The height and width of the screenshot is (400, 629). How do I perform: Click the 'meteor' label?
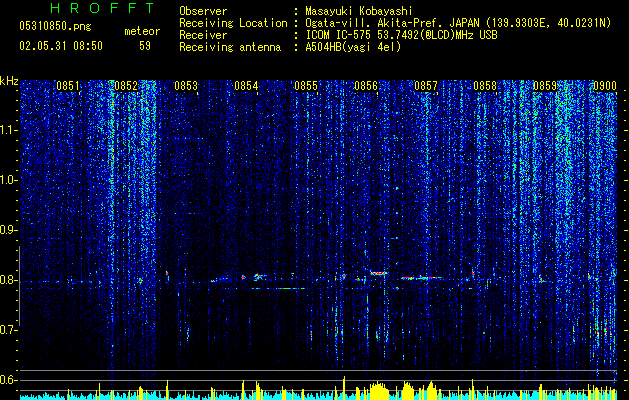142,31
